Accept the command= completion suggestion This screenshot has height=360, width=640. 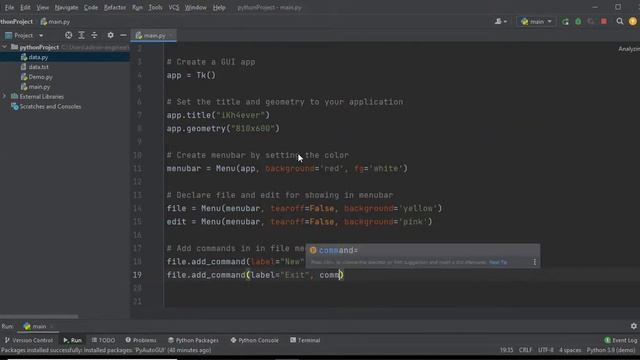click(x=423, y=250)
